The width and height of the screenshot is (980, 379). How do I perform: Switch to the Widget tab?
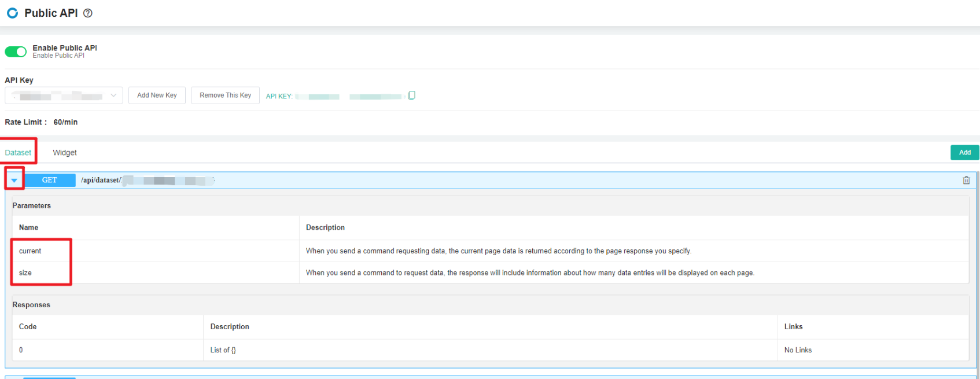(x=65, y=153)
